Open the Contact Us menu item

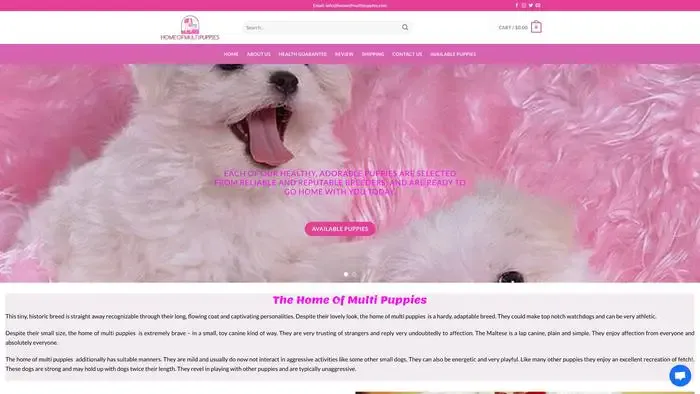click(x=407, y=54)
